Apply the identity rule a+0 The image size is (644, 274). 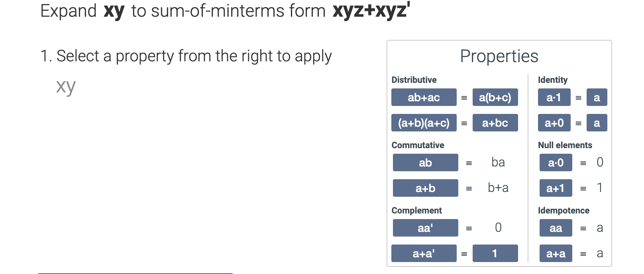pos(555,123)
